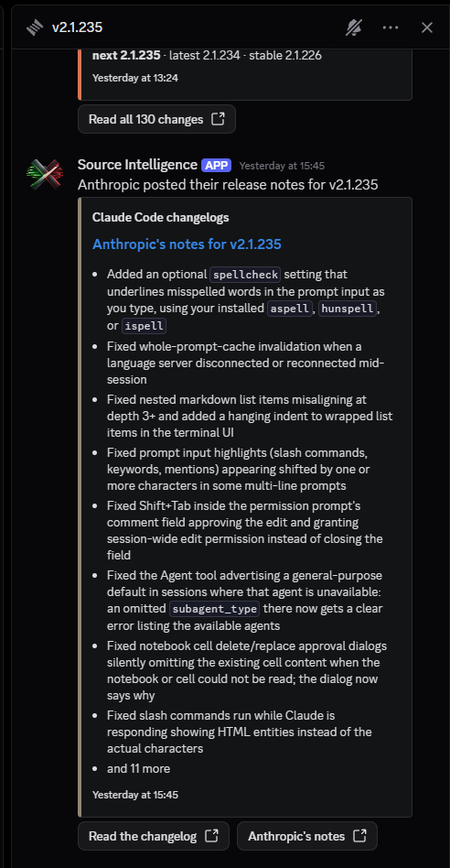The width and height of the screenshot is (450, 868).
Task: Open the Anthropic's notes button
Action: [x=307, y=836]
